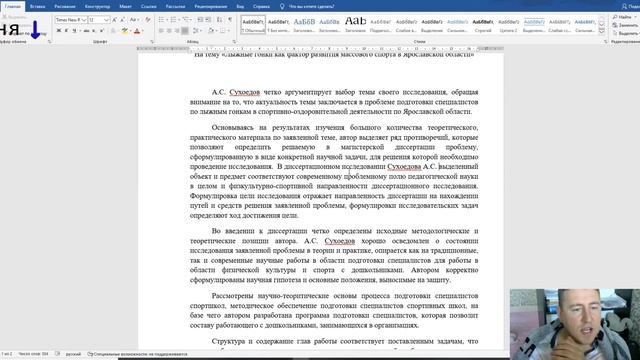640x360 pixels.
Task: Switch to the Вставка tab
Action: coord(38,6)
